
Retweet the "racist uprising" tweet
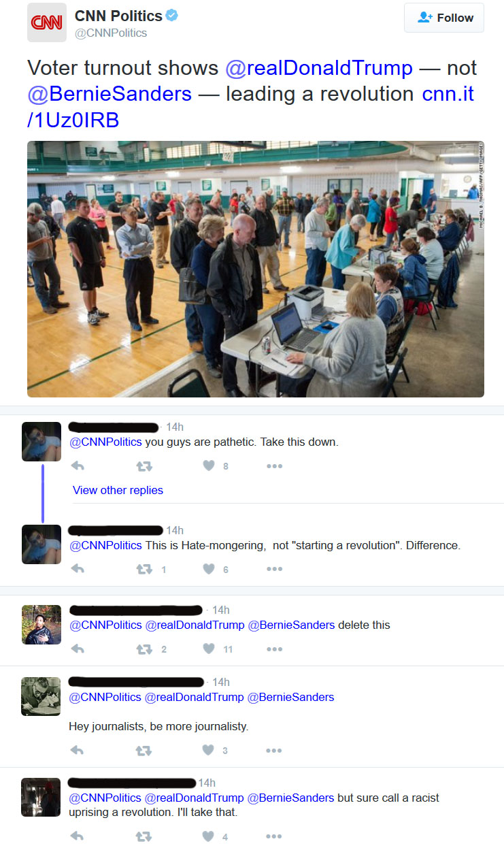(x=144, y=836)
